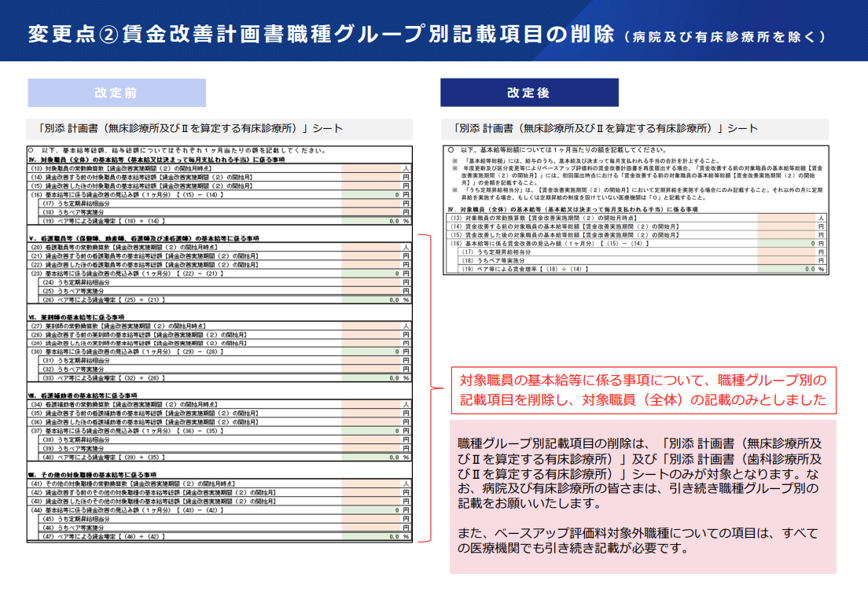Click row (24) うち定期昇給相当分

point(226,282)
